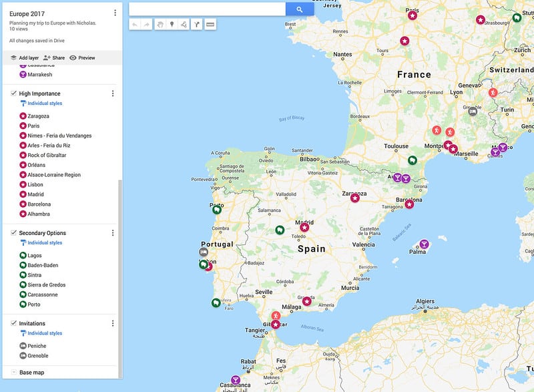Click the Add directions tool
Image resolution: width=534 pixels, height=392 pixels.
click(196, 25)
